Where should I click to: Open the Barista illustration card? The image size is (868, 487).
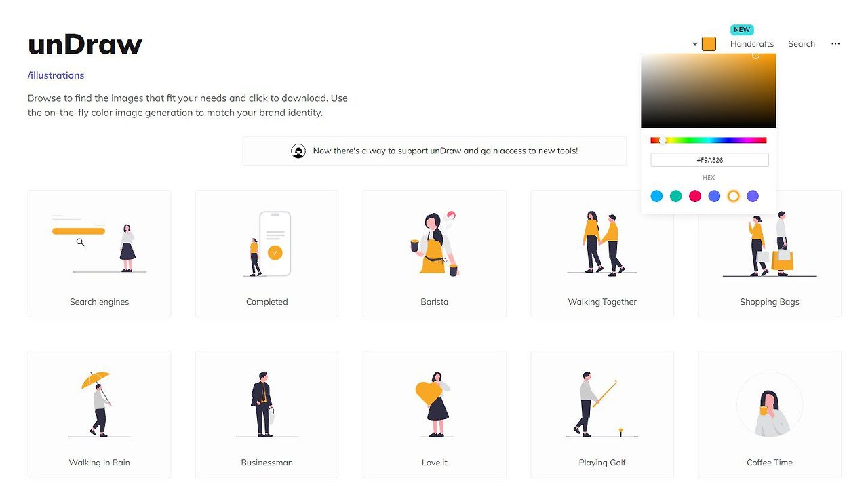(435, 254)
